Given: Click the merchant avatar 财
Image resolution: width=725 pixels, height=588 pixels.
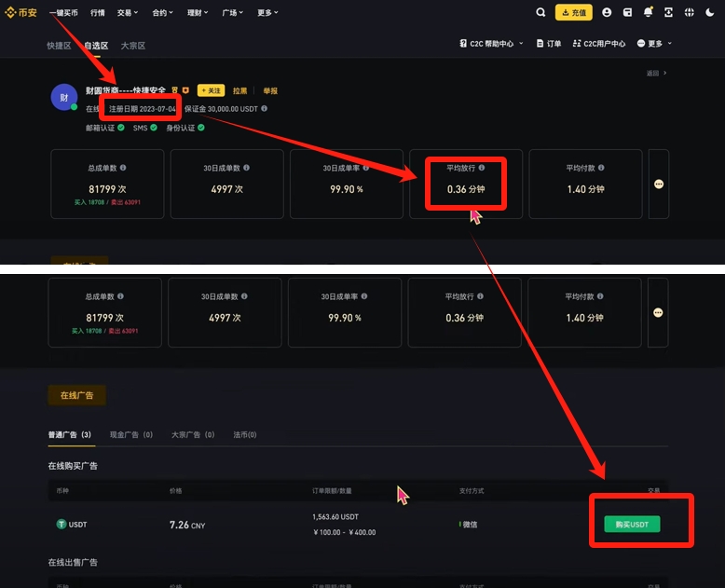Looking at the screenshot, I should [x=63, y=97].
